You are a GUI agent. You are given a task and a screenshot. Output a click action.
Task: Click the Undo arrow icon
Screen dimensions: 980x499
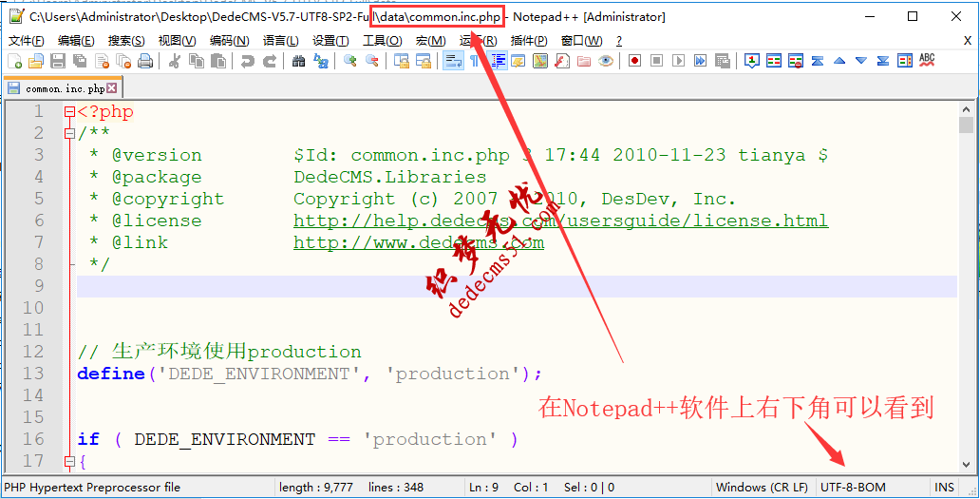(248, 61)
